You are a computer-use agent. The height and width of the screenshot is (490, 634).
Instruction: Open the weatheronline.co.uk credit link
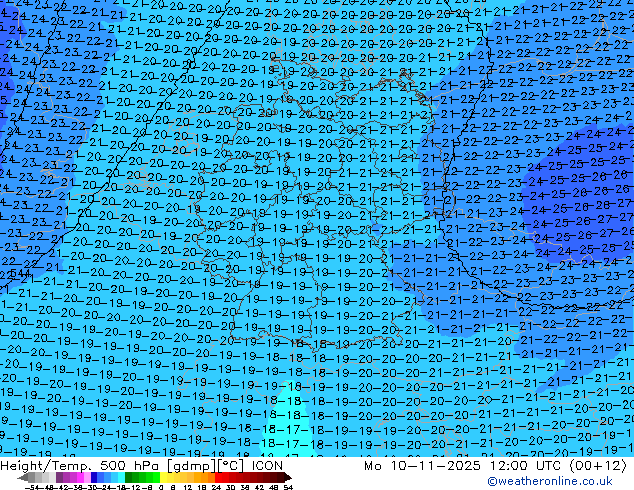point(550,481)
